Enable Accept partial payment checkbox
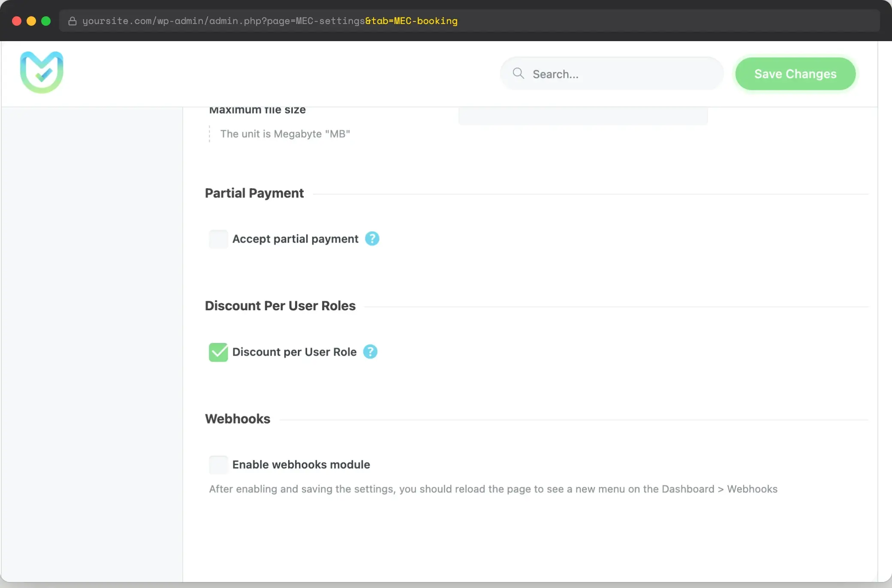Image resolution: width=892 pixels, height=588 pixels. click(x=218, y=239)
